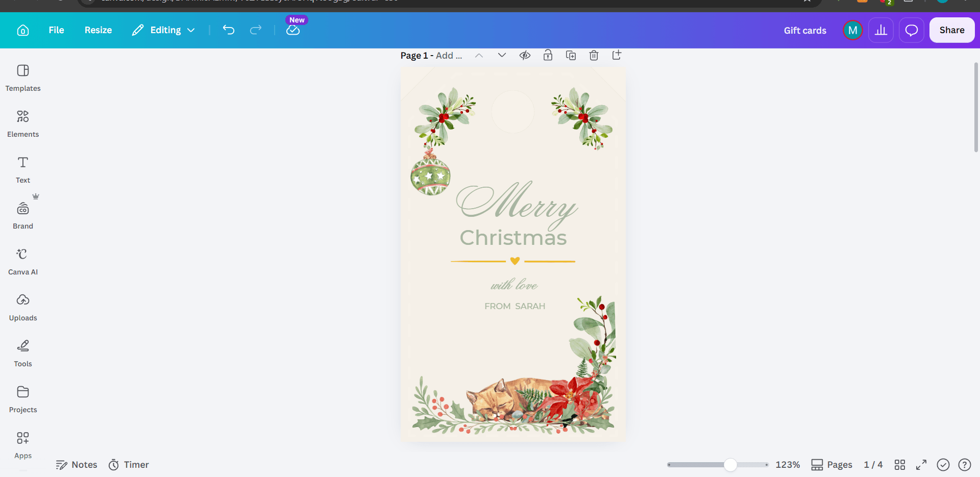
Task: Expand the Editing mode dropdown
Action: (x=163, y=30)
